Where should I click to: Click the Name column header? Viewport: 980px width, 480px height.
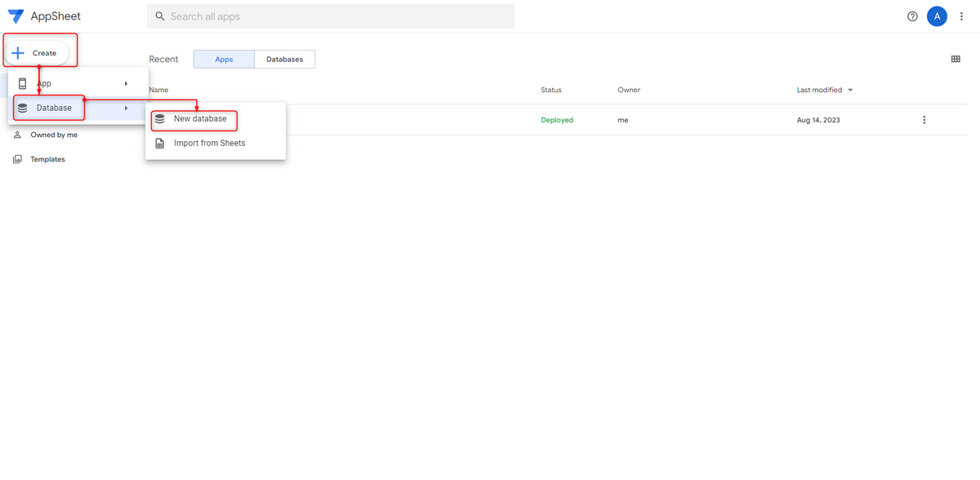[x=158, y=90]
